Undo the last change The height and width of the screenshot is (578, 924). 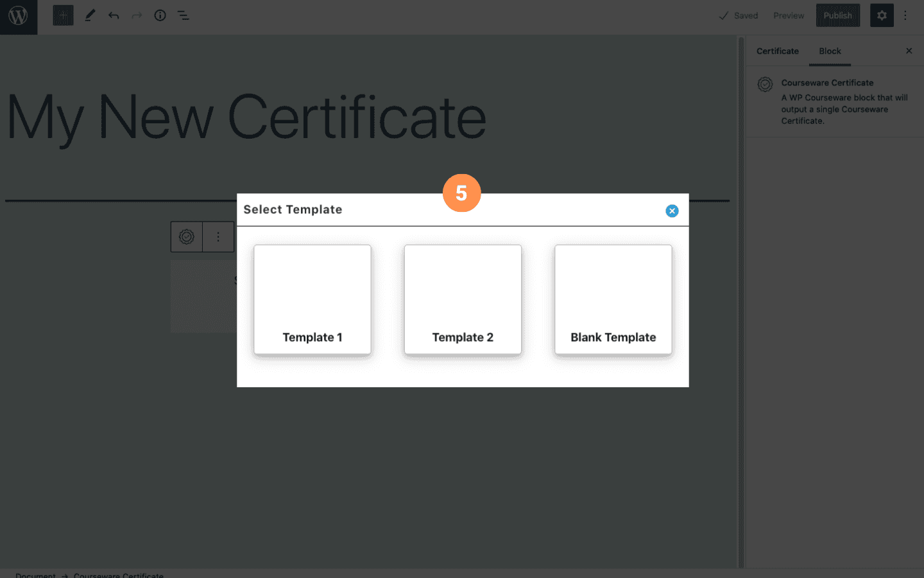[x=114, y=15]
